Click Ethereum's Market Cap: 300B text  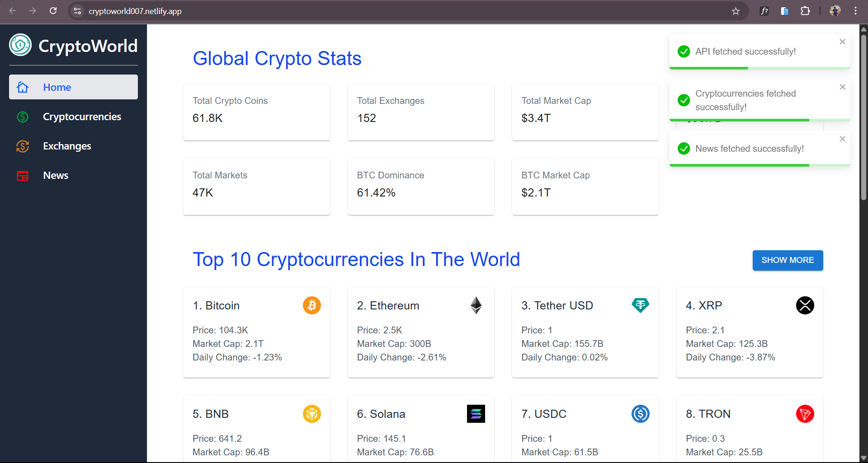click(x=394, y=344)
